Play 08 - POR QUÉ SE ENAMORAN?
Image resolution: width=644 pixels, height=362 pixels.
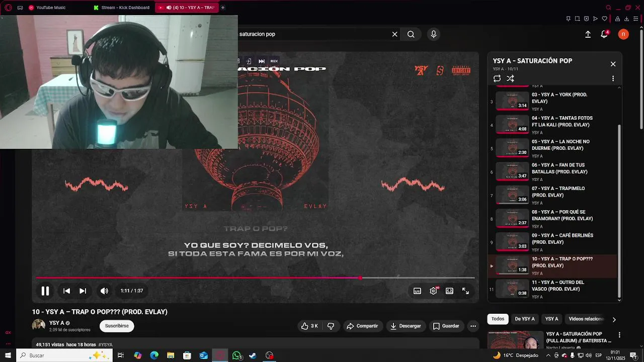(553, 219)
